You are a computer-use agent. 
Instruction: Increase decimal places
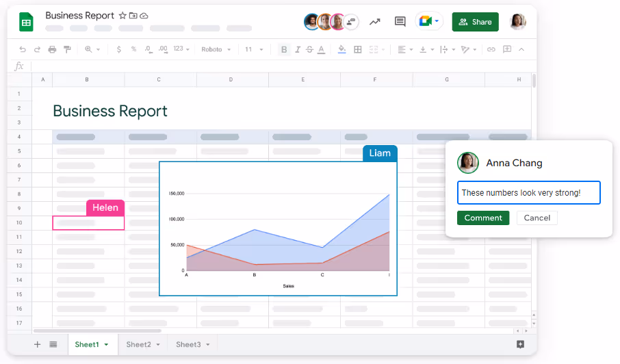(x=163, y=49)
